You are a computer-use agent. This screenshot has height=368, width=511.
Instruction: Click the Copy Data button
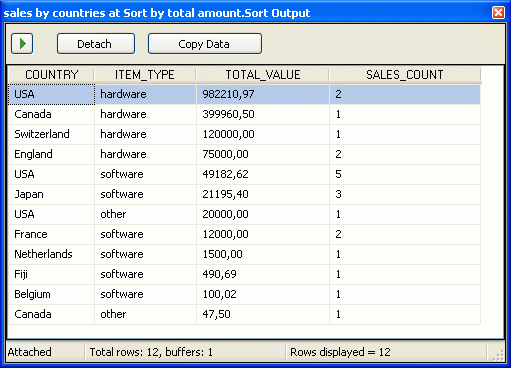pyautogui.click(x=205, y=44)
